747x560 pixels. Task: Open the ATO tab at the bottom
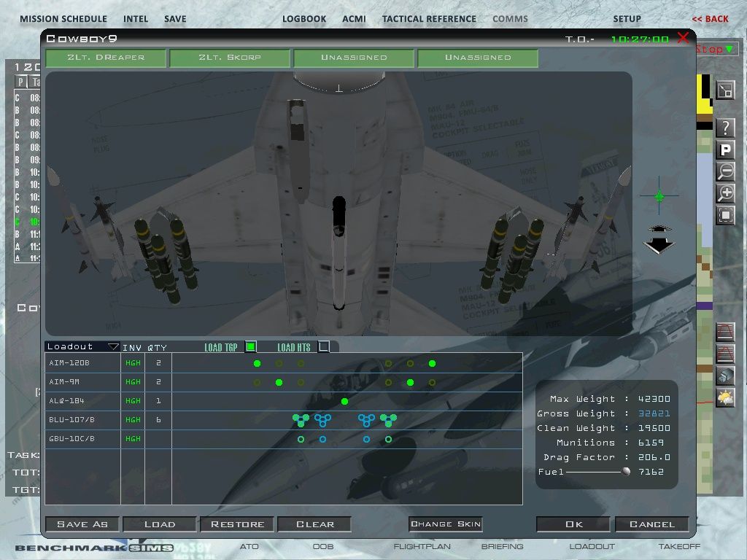[249, 546]
